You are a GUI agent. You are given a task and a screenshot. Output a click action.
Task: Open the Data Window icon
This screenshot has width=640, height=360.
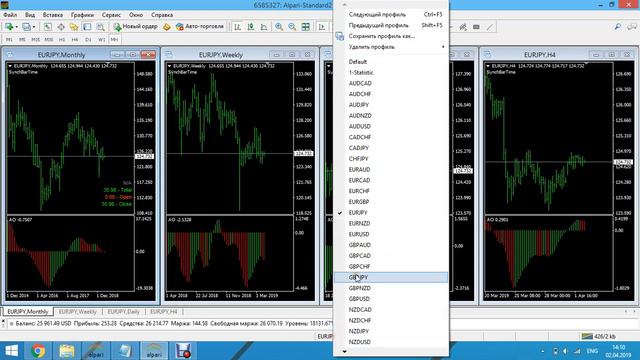click(x=61, y=27)
